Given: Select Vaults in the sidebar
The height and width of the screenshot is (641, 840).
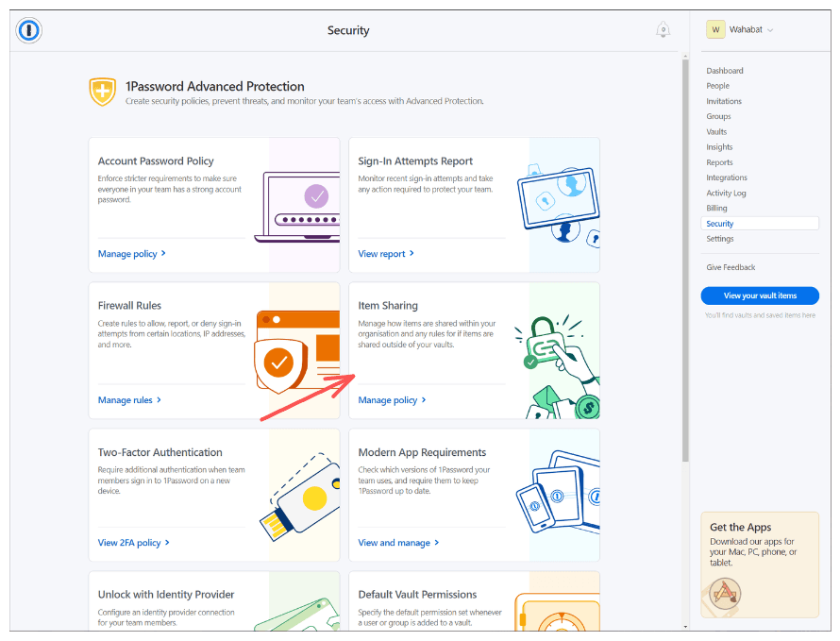Looking at the screenshot, I should [716, 132].
